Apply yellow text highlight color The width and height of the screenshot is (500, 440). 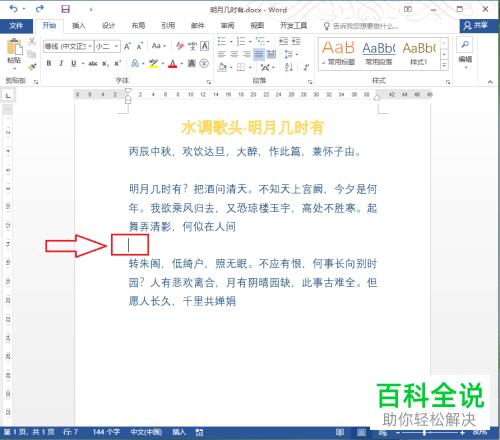(x=153, y=63)
